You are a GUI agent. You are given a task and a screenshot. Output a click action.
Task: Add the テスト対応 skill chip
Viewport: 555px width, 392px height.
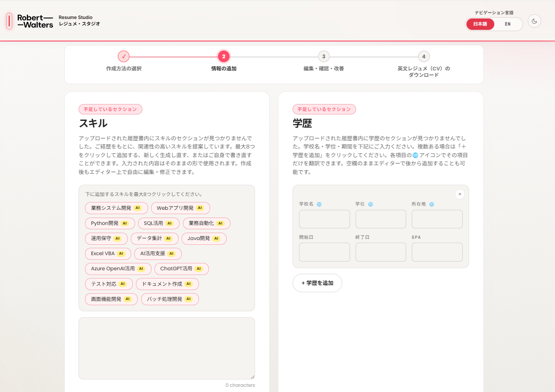(109, 284)
